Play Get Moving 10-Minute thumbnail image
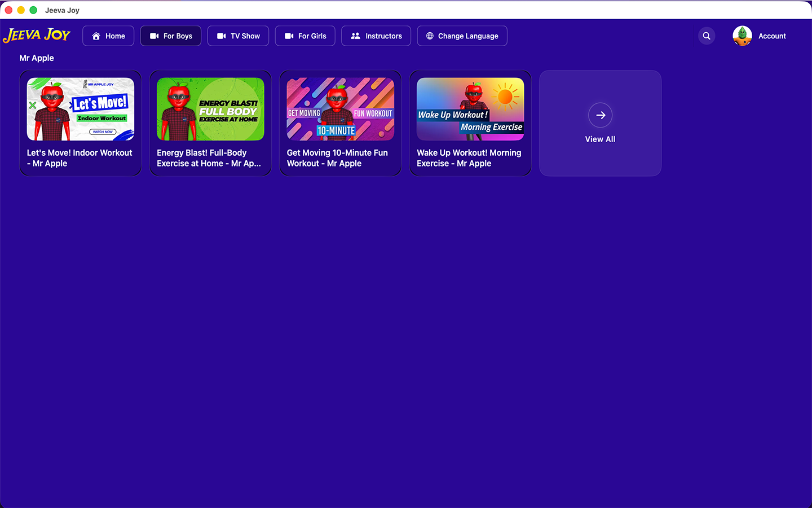812x508 pixels. (341, 109)
